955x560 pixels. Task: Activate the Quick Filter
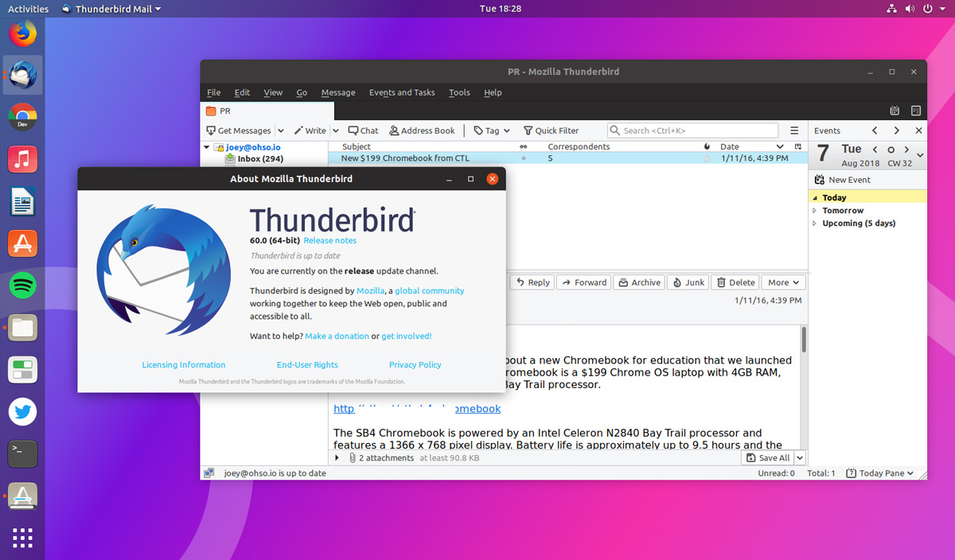(x=552, y=130)
